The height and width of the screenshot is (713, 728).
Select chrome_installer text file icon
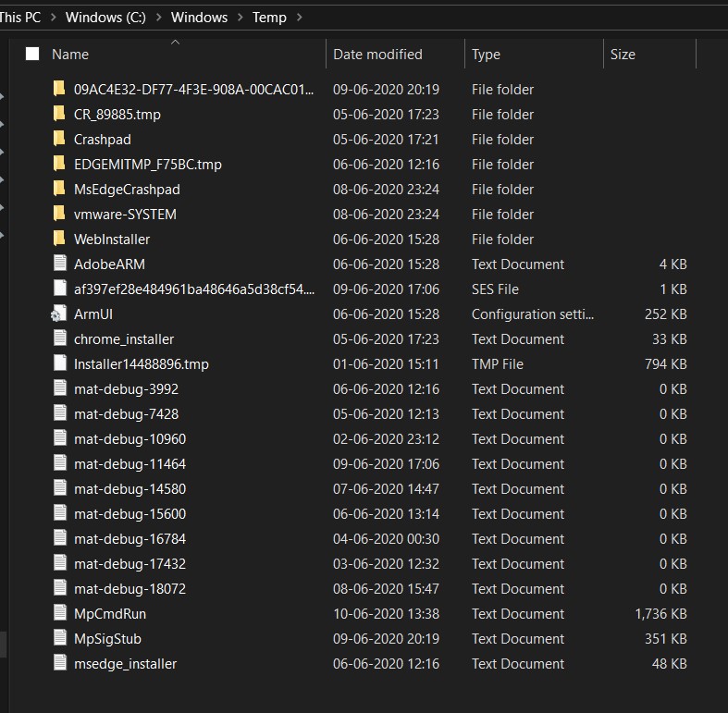tap(59, 338)
